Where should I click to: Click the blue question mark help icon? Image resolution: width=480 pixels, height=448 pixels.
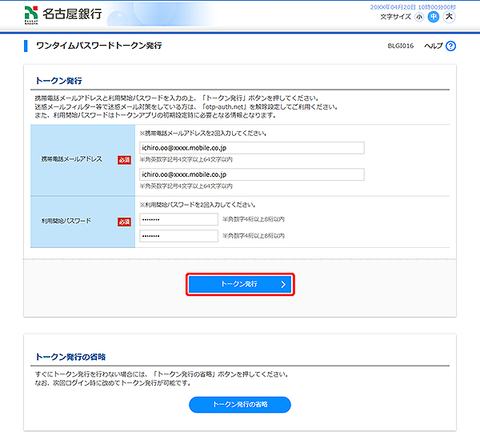450,46
